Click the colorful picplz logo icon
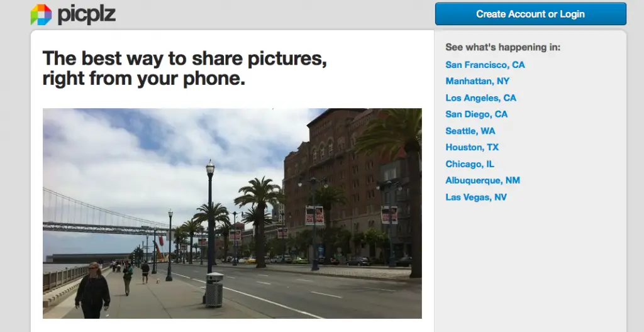The image size is (644, 332). click(41, 14)
